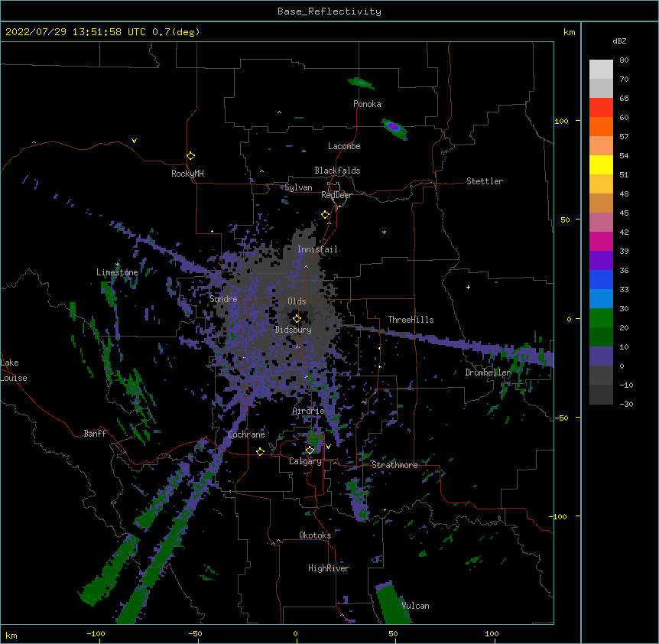Click the Banff label

click(95, 434)
